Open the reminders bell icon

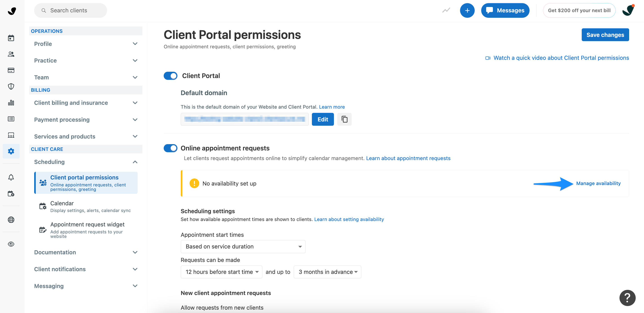click(11, 177)
